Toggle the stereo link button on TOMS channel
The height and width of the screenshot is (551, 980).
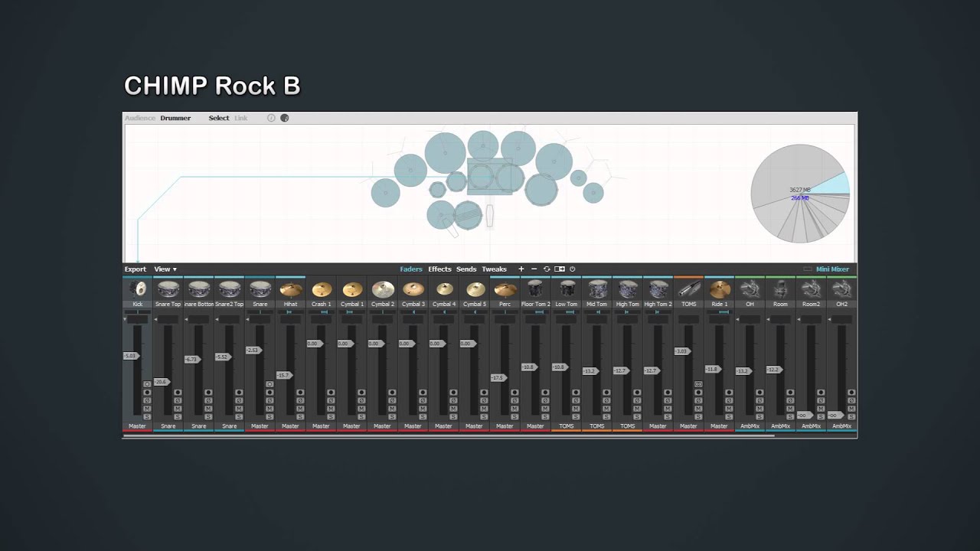click(x=698, y=384)
